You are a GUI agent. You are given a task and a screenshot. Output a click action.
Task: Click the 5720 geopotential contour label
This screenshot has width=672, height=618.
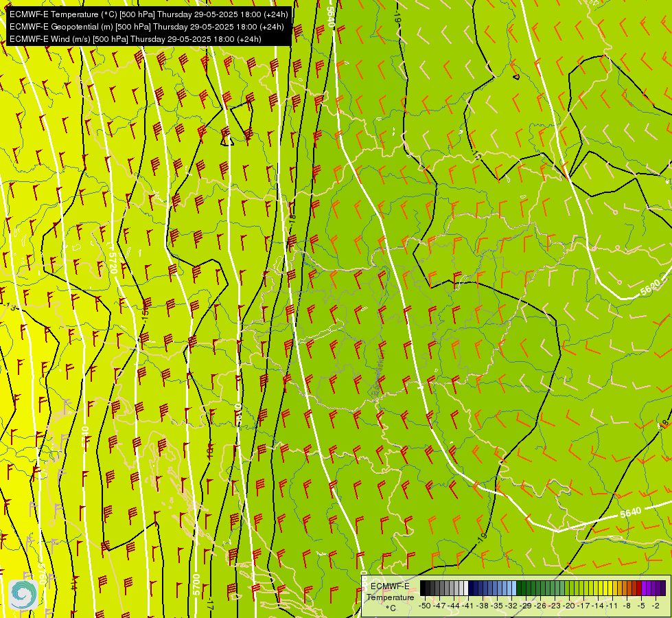113,262
